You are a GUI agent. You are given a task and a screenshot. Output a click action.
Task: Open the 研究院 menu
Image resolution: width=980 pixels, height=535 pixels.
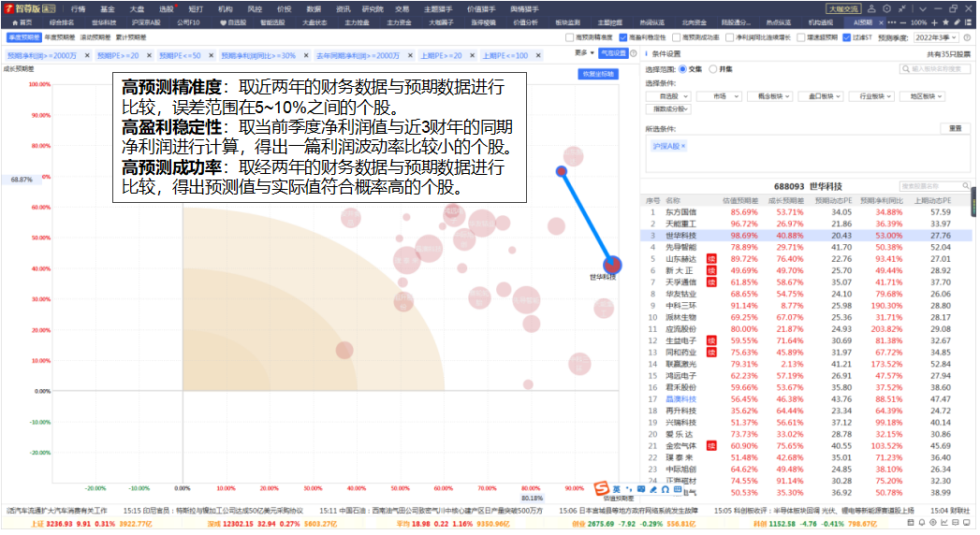point(373,8)
